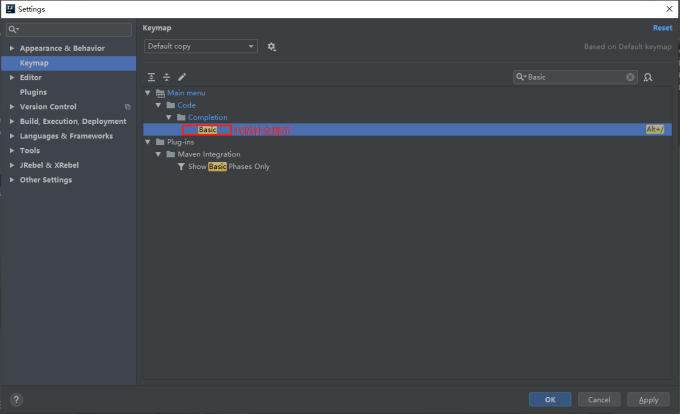Click Find Actions by Shortcut icon
Viewport: 681px width, 415px height.
[648, 77]
